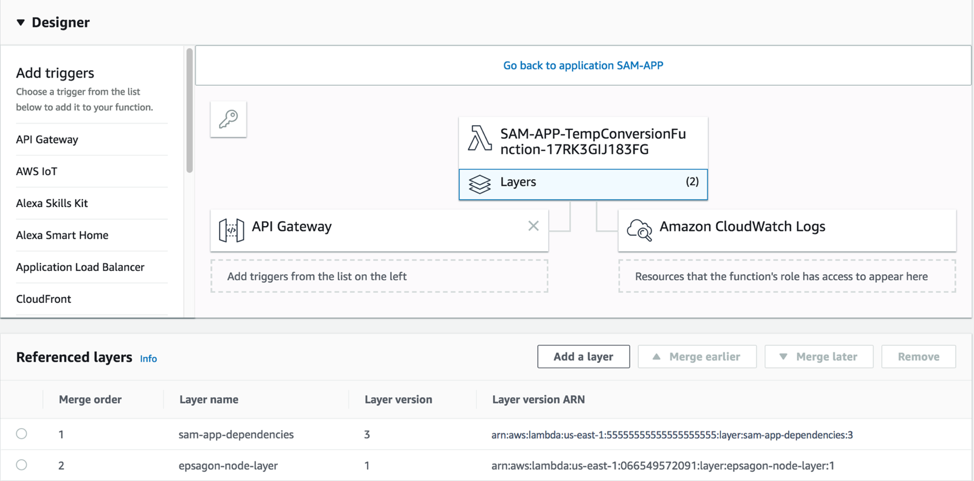This screenshot has width=974, height=481.
Task: Select the SAM-APP-TempConversionFunction box
Action: (583, 142)
